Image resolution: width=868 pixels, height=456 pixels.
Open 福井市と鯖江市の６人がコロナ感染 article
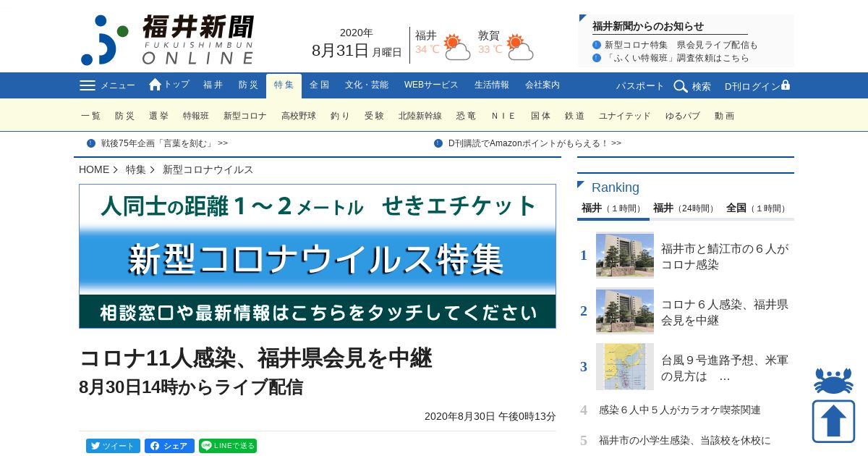coord(725,256)
